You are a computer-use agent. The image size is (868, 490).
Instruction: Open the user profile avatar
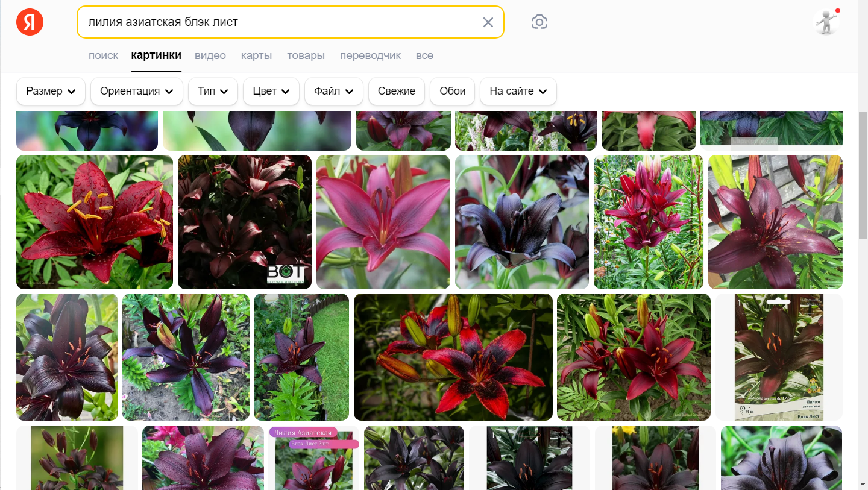[x=826, y=22]
